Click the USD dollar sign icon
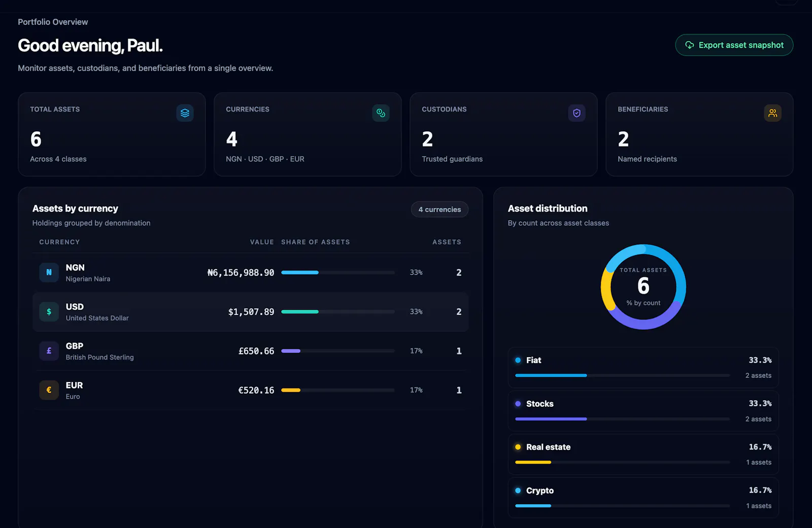Image resolution: width=812 pixels, height=528 pixels. click(x=49, y=312)
